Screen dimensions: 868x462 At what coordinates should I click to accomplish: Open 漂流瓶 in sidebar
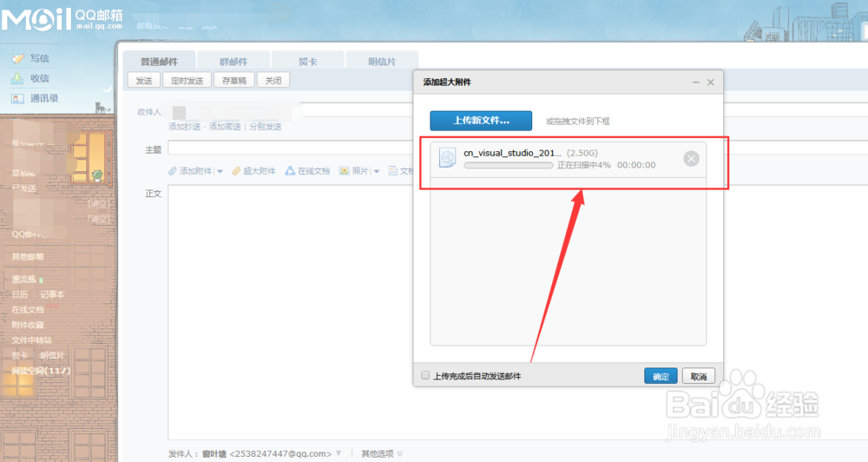(x=23, y=279)
